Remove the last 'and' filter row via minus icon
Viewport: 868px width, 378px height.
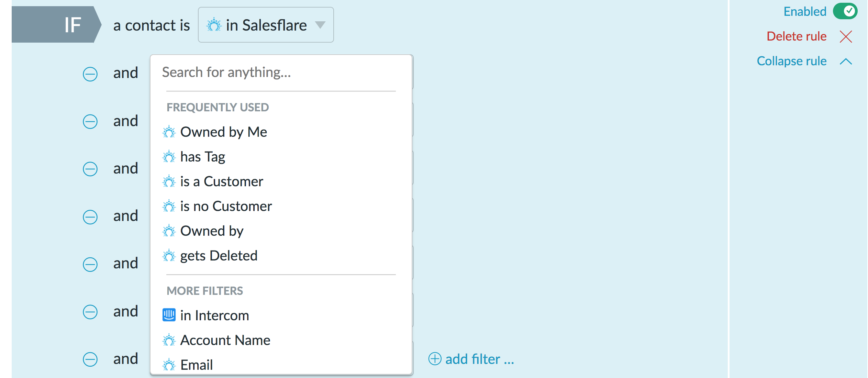[x=90, y=359]
